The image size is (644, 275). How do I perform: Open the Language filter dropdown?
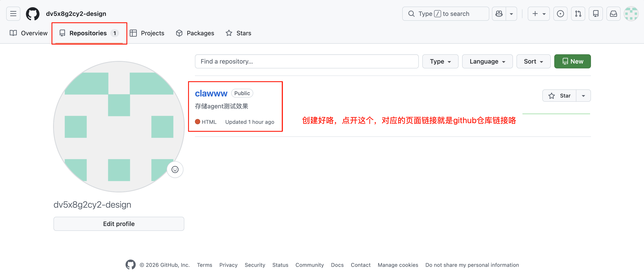[487, 61]
